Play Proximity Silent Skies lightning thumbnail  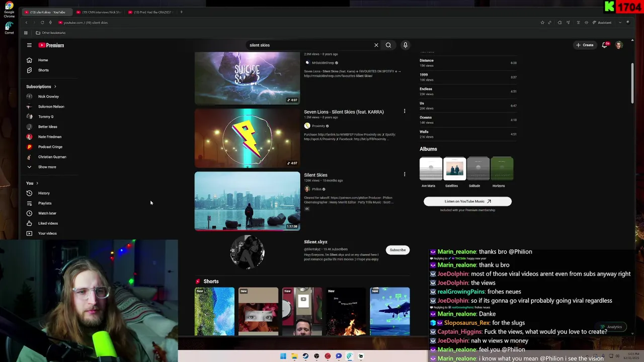[x=247, y=138]
